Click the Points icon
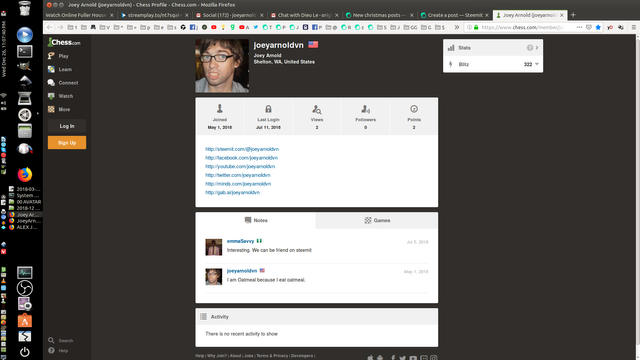 [414, 109]
